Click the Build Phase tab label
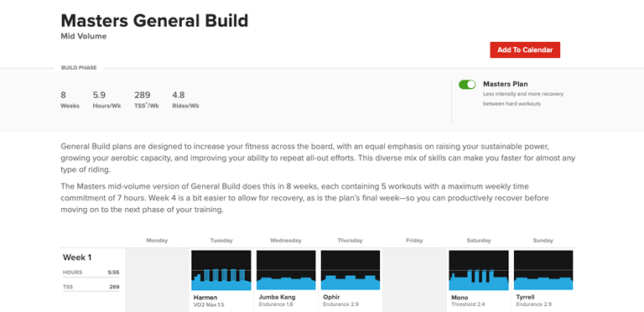Screen dimensions: 644x312 79,68
